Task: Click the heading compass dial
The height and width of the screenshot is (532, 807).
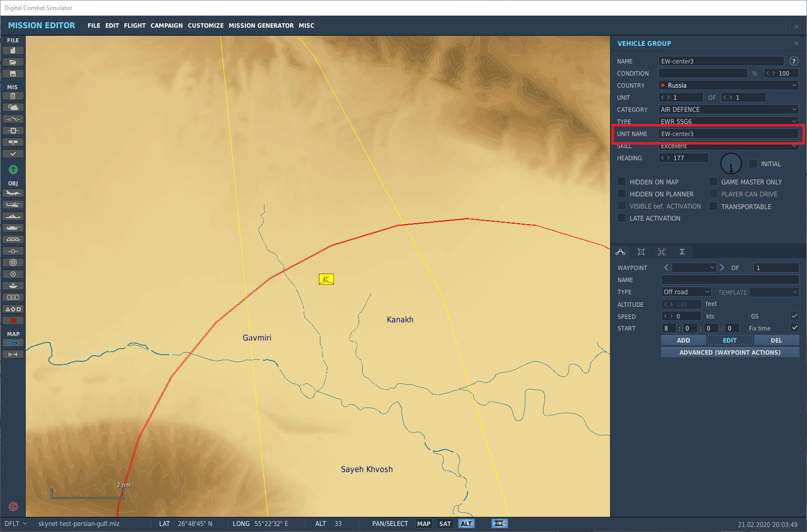Action: 731,164
